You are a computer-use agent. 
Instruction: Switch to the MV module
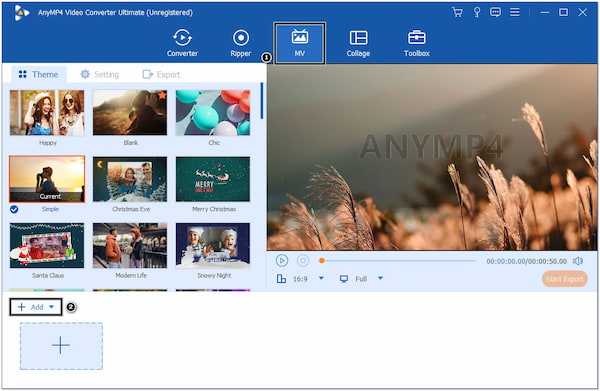pyautogui.click(x=299, y=43)
